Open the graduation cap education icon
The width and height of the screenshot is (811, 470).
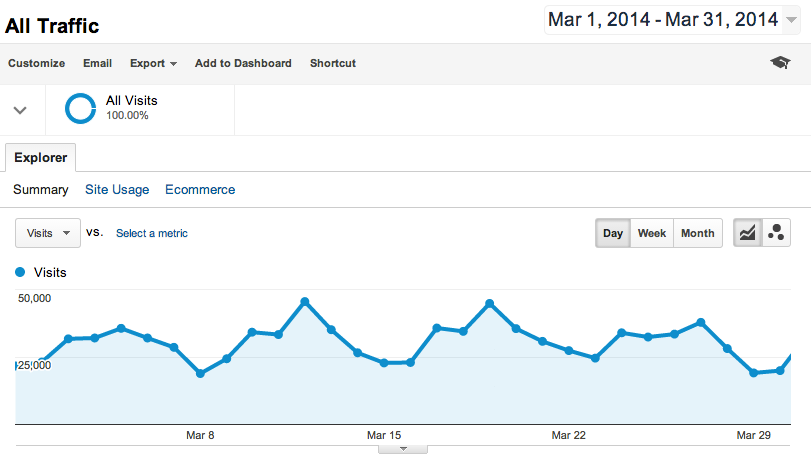[780, 63]
